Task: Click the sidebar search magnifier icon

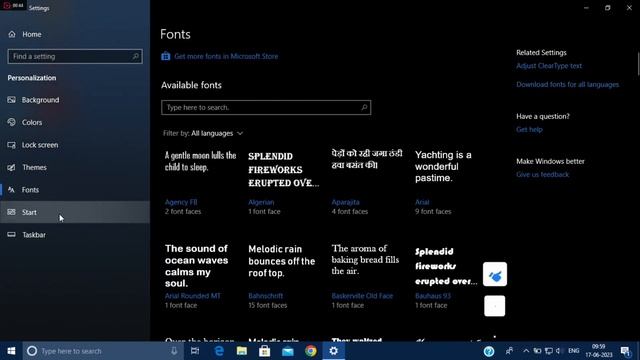Action: tap(136, 56)
